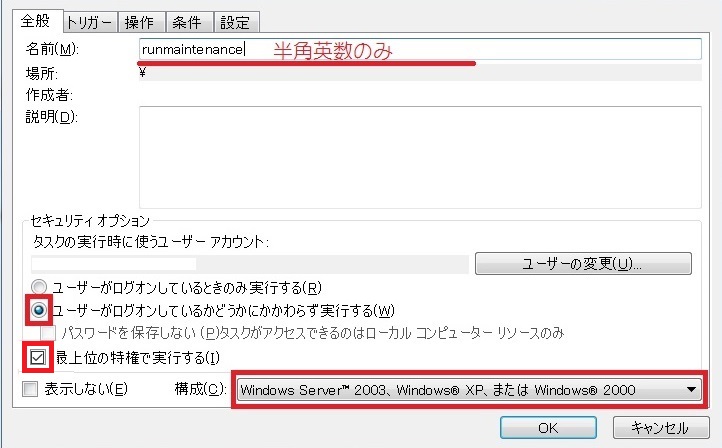This screenshot has height=448, width=722.
Task: Enable the 表示しない checkbox
Action: click(30, 389)
